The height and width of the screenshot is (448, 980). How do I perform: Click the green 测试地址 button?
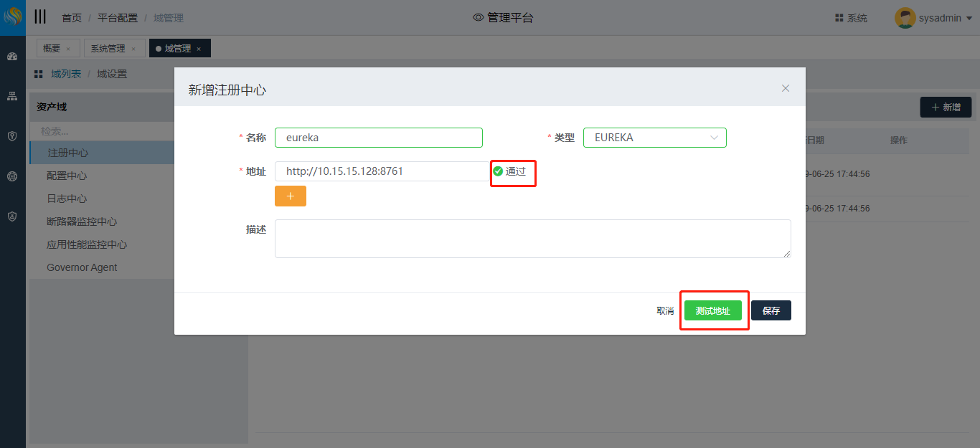712,311
